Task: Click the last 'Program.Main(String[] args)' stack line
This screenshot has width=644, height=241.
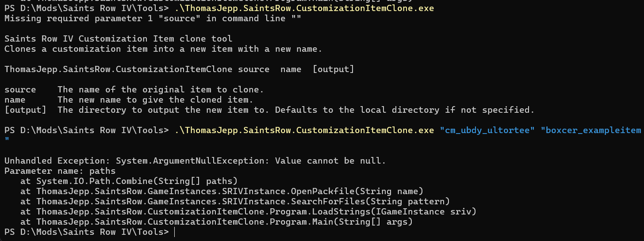Action: coord(216,222)
